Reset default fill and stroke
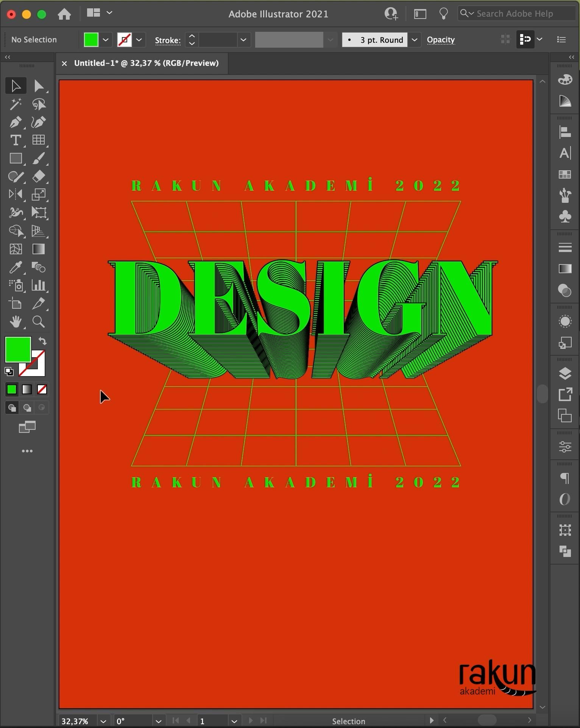Screen dimensions: 580x728 [9, 372]
